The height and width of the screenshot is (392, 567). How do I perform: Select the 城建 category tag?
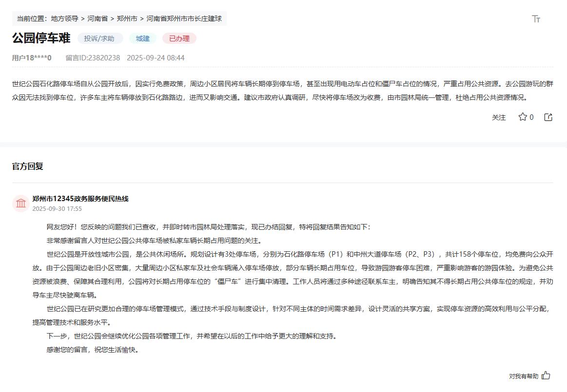[142, 38]
